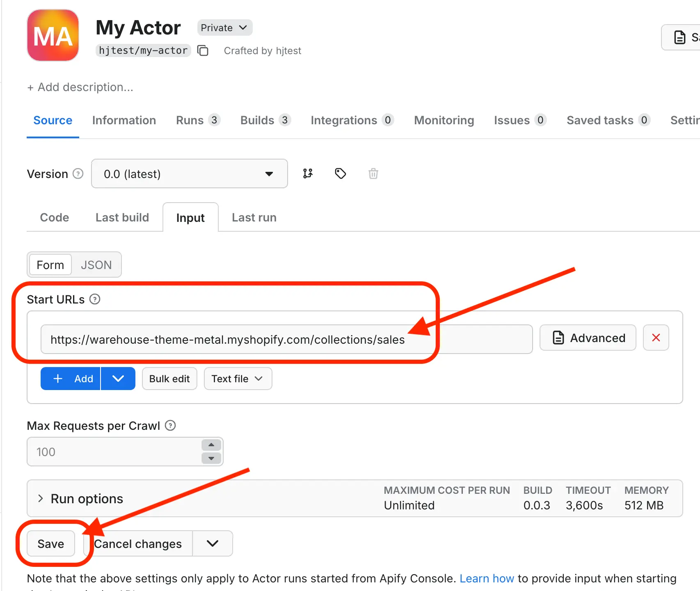This screenshot has width=700, height=591.
Task: Open the Saved tasks tab
Action: pos(608,120)
